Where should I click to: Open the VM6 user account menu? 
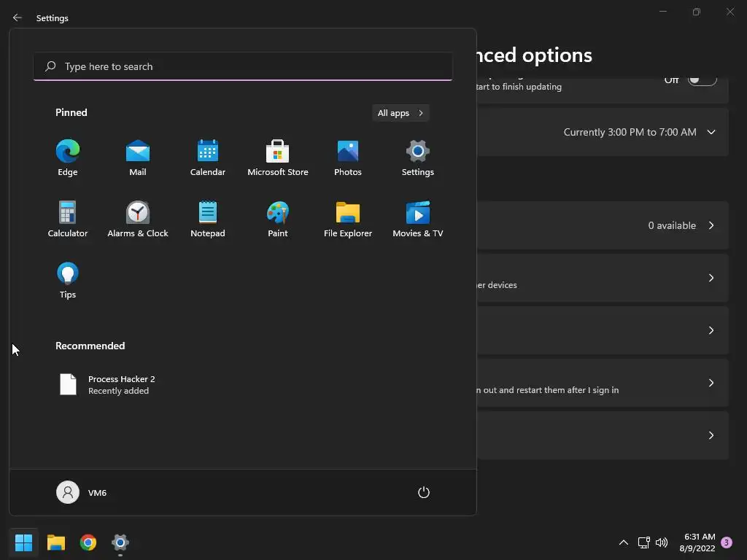tap(82, 492)
